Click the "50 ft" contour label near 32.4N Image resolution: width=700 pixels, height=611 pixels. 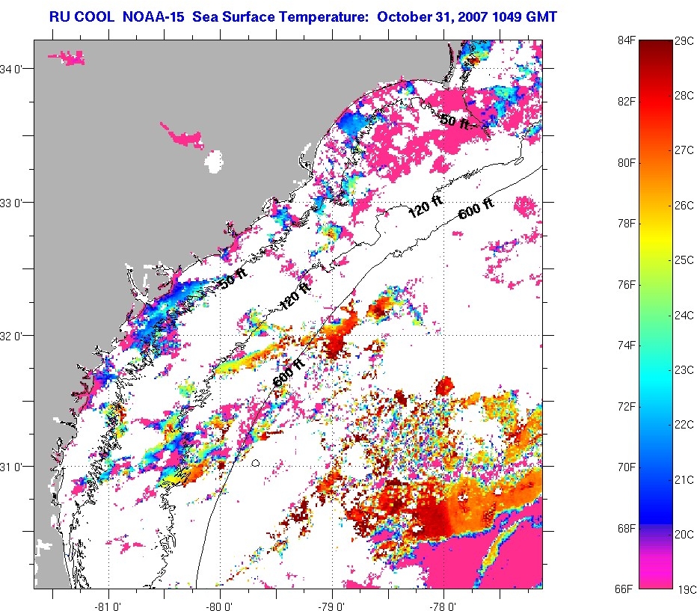click(x=233, y=277)
